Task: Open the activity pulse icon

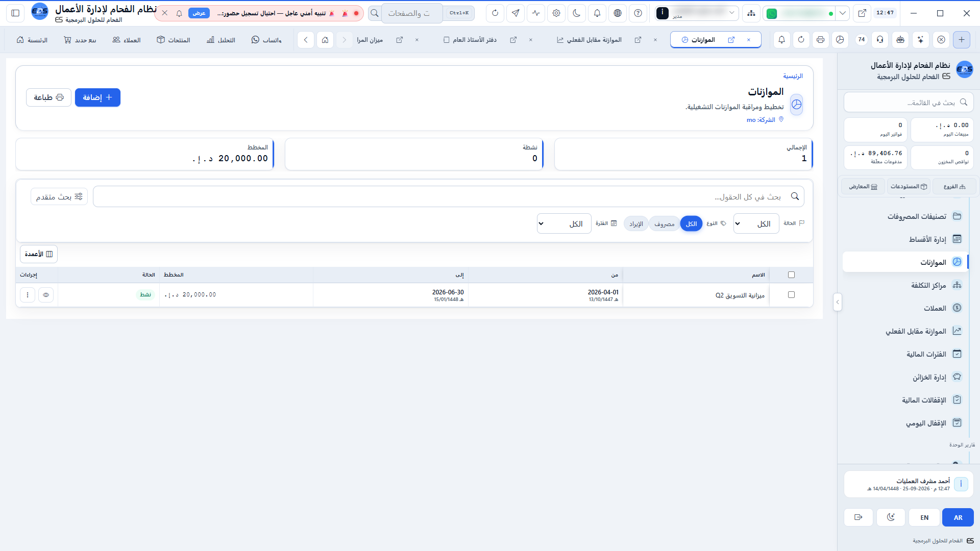Action: [536, 13]
